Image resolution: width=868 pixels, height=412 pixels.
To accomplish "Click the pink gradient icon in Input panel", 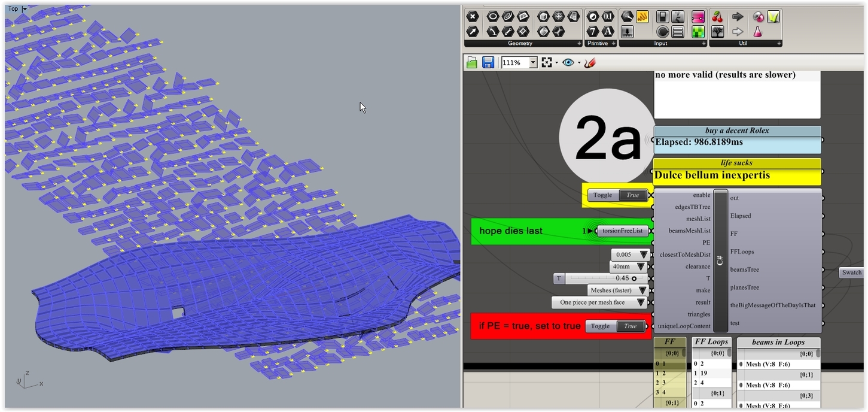I will tap(698, 17).
